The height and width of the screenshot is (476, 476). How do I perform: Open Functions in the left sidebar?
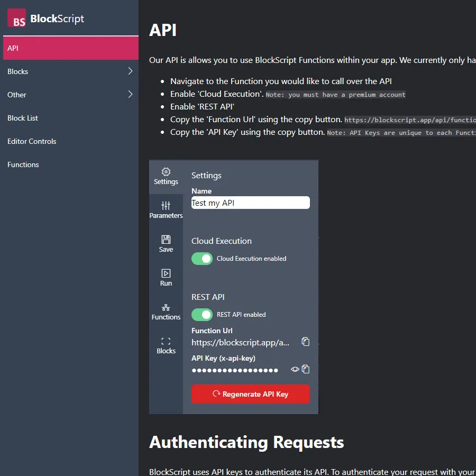[x=71, y=164]
